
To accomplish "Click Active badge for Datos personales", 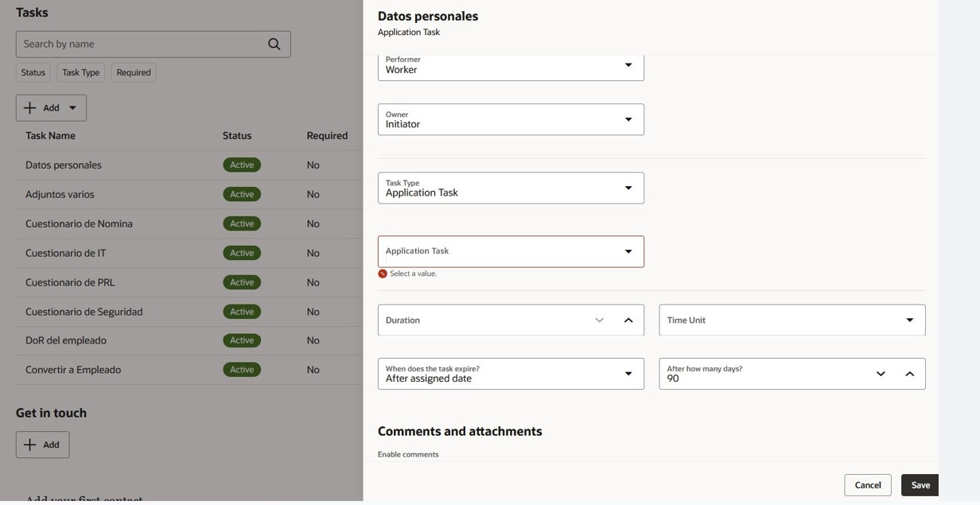I will click(242, 165).
